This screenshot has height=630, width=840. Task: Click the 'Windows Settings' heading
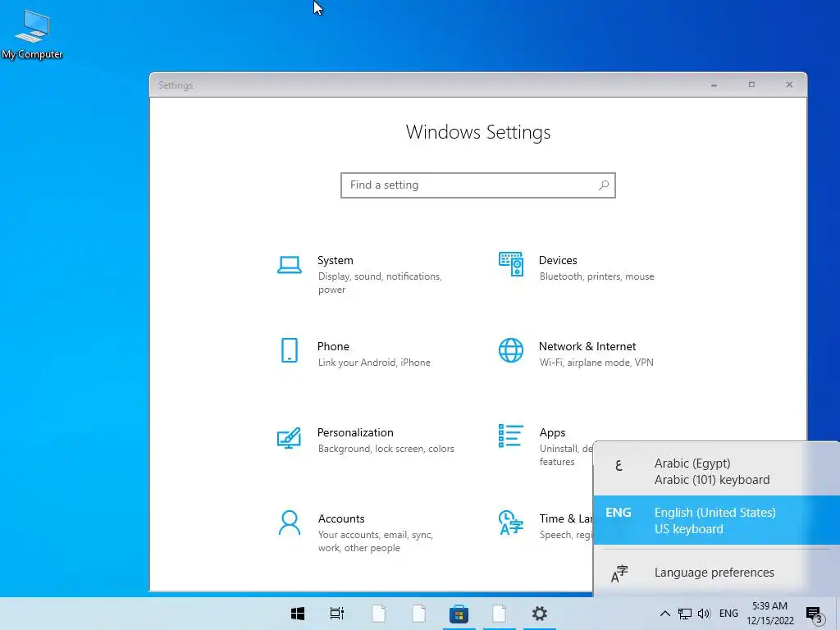click(478, 132)
